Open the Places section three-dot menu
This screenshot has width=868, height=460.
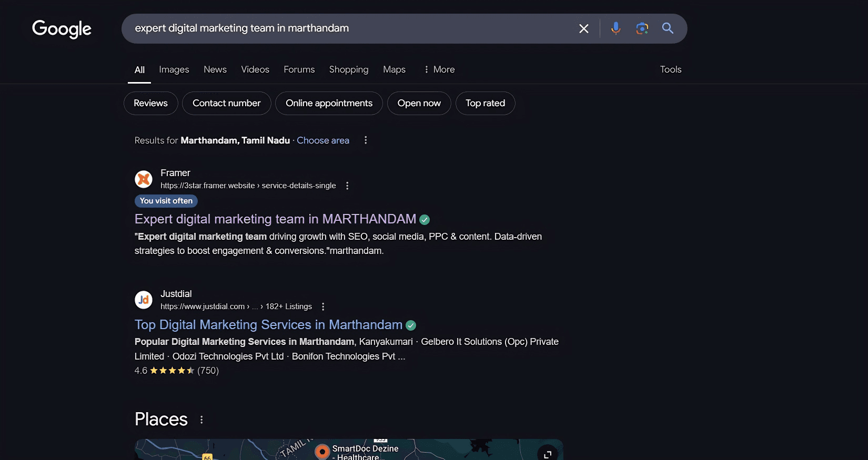point(201,420)
